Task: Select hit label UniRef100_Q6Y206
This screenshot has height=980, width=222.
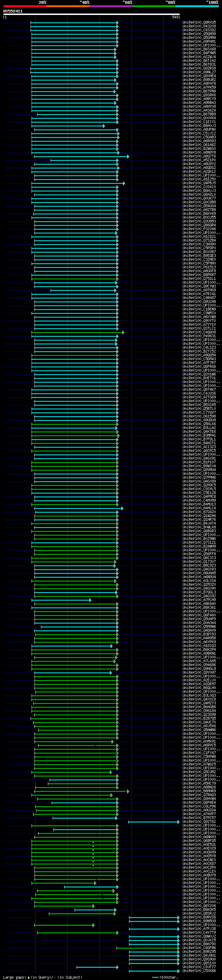Action: 199,906
